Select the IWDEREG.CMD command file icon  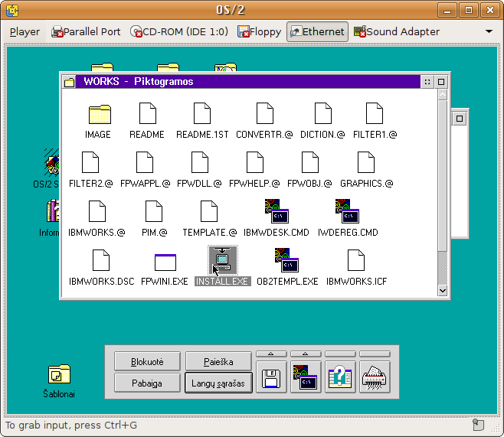(x=347, y=211)
